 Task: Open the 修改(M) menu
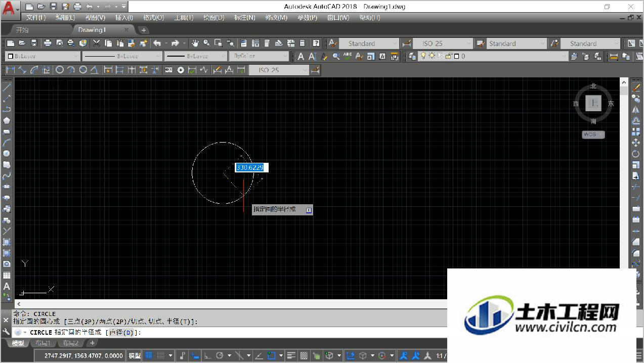[276, 17]
